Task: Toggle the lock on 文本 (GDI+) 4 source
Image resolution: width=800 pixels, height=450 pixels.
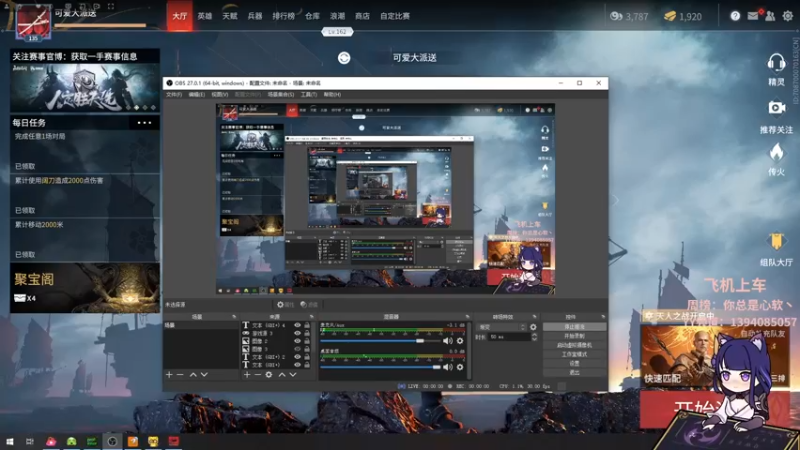Action: click(x=307, y=325)
